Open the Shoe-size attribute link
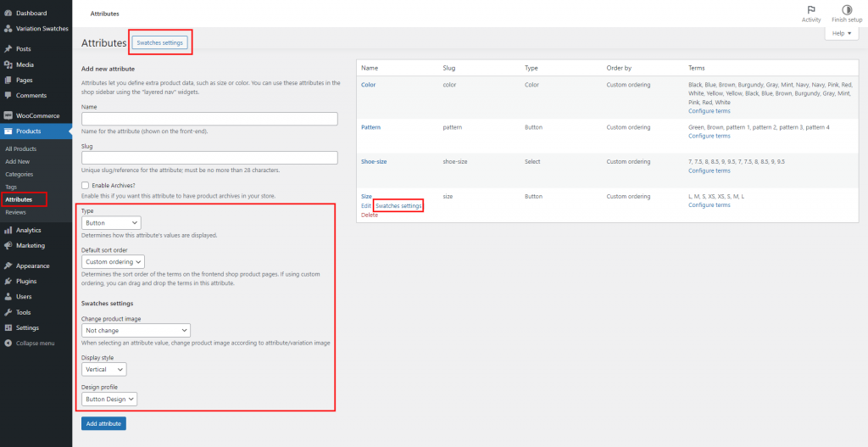 (374, 162)
